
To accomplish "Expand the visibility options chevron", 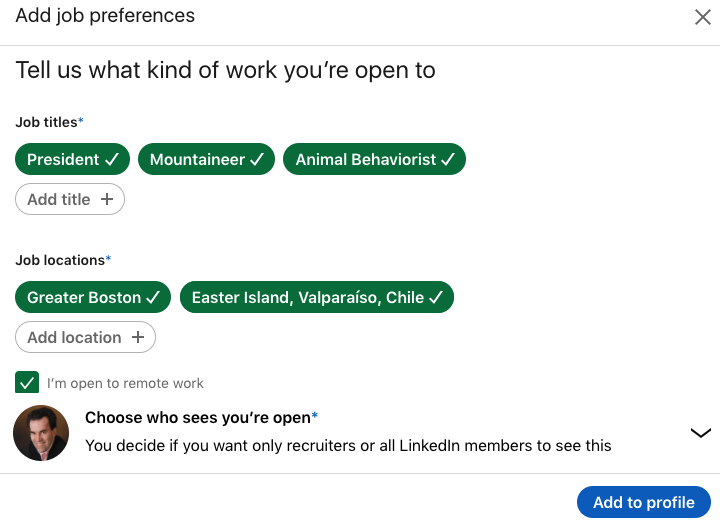I will 700,433.
